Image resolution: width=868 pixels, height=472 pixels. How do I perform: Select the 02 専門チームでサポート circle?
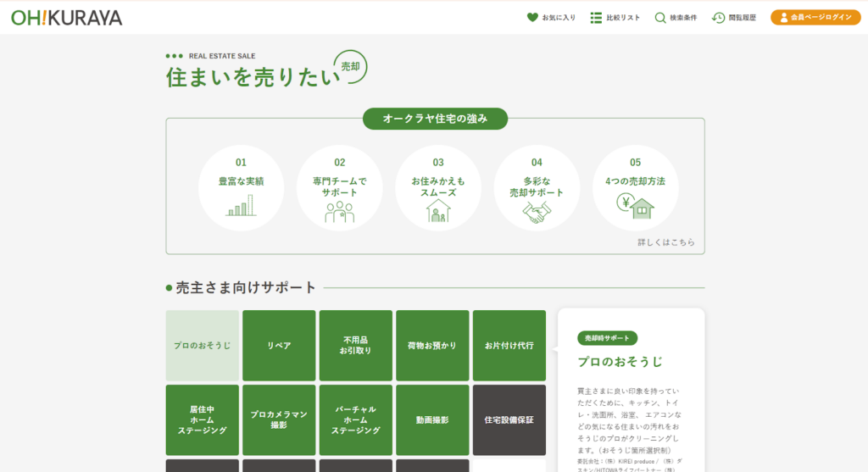[339, 188]
